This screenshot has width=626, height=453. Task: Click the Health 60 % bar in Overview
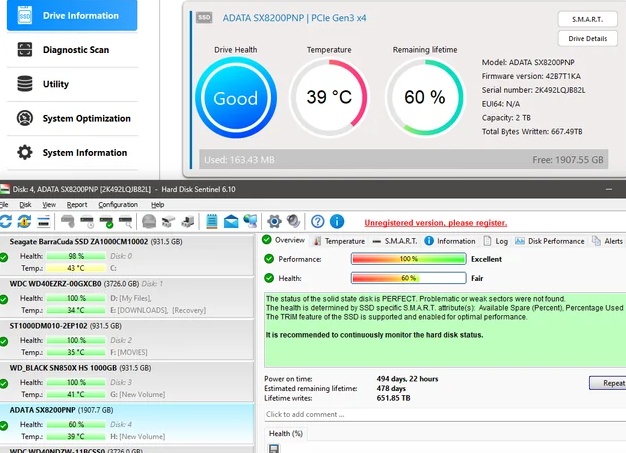click(x=408, y=278)
